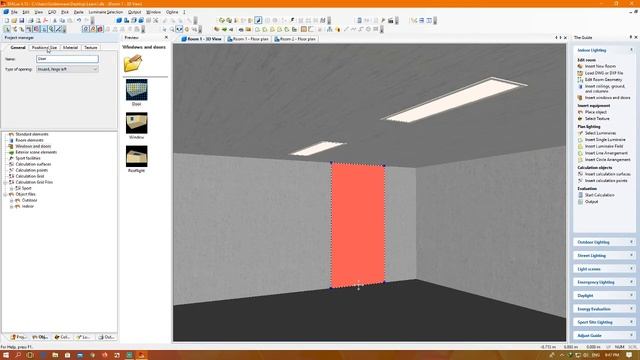Click Insert Luminaire Field link
The width and height of the screenshot is (640, 360).
point(604,146)
